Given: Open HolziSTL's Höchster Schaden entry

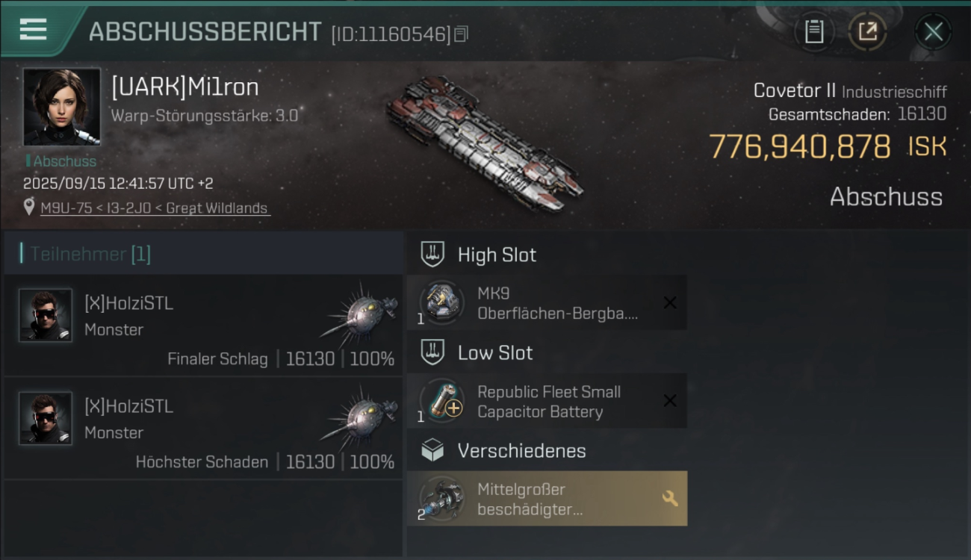Looking at the screenshot, I should coord(203,428).
